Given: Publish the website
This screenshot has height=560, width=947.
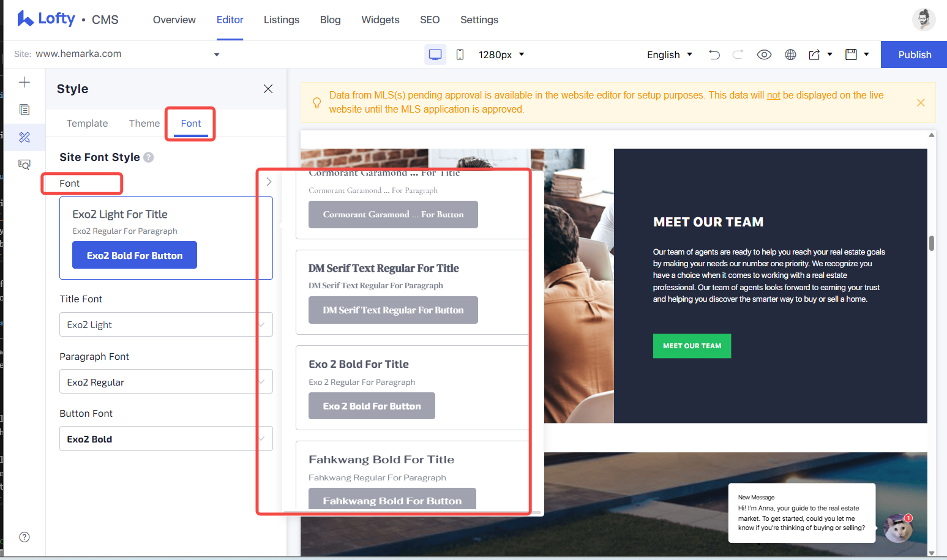Looking at the screenshot, I should [x=914, y=54].
